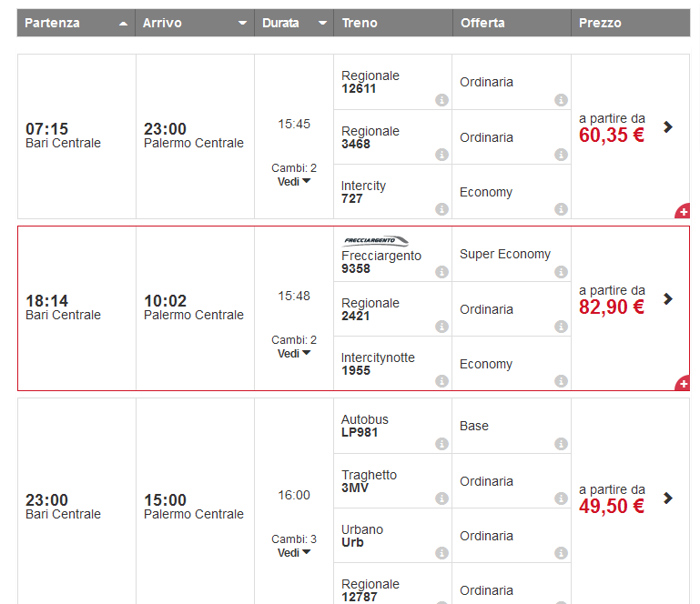Click red plus icon on 18:14 trip

tap(682, 384)
